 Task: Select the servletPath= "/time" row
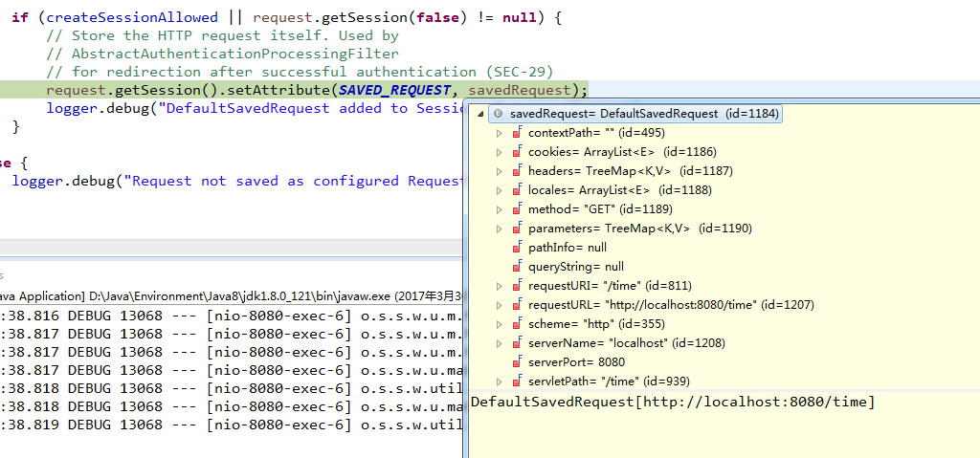click(609, 382)
